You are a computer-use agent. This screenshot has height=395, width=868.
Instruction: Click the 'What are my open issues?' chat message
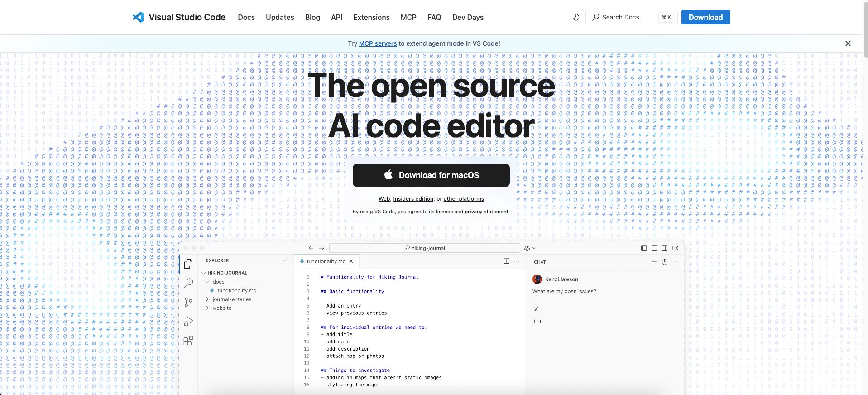[x=564, y=291]
